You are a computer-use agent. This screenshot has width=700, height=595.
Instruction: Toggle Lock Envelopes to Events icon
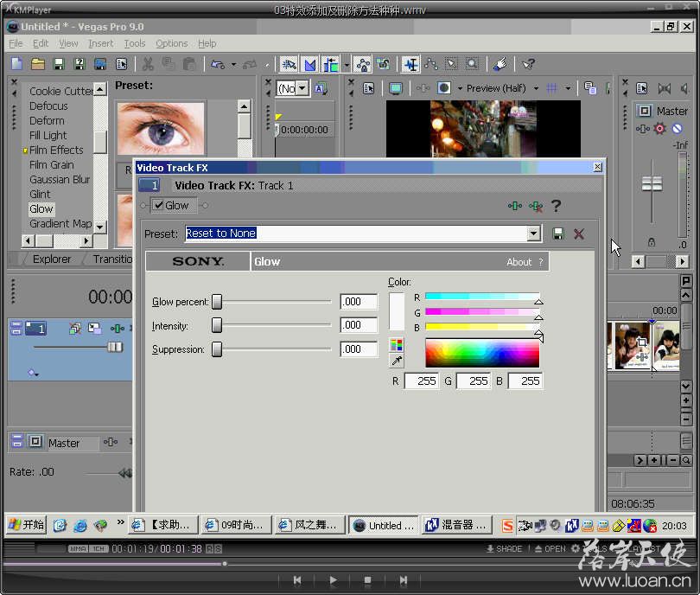362,64
